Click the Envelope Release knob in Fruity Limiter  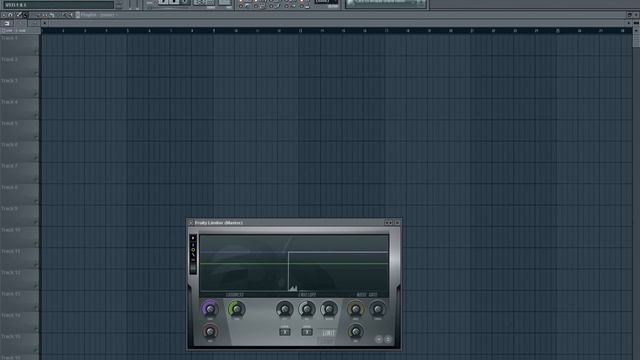tap(307, 309)
